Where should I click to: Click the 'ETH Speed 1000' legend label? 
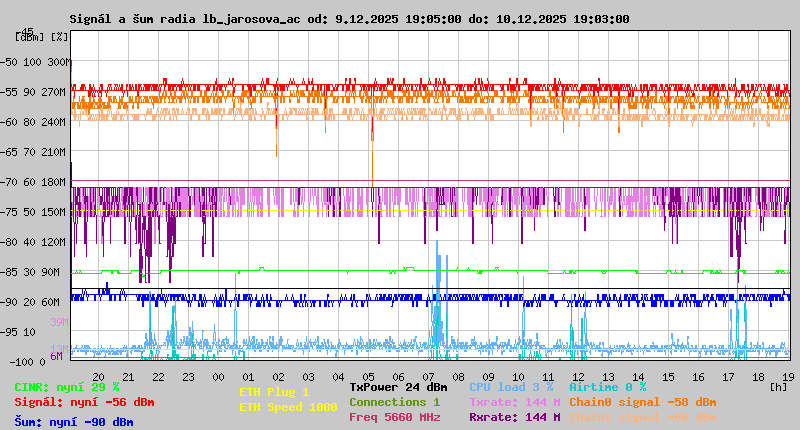288,407
